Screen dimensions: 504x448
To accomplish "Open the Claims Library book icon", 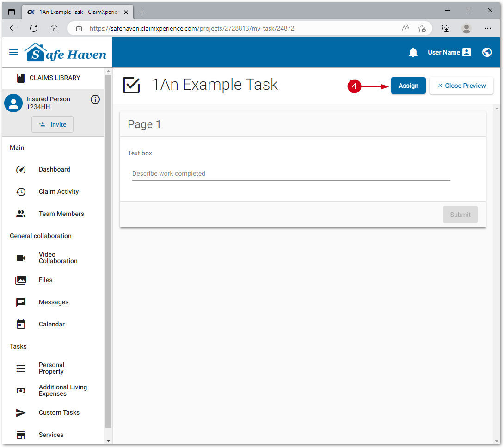I will pyautogui.click(x=20, y=78).
